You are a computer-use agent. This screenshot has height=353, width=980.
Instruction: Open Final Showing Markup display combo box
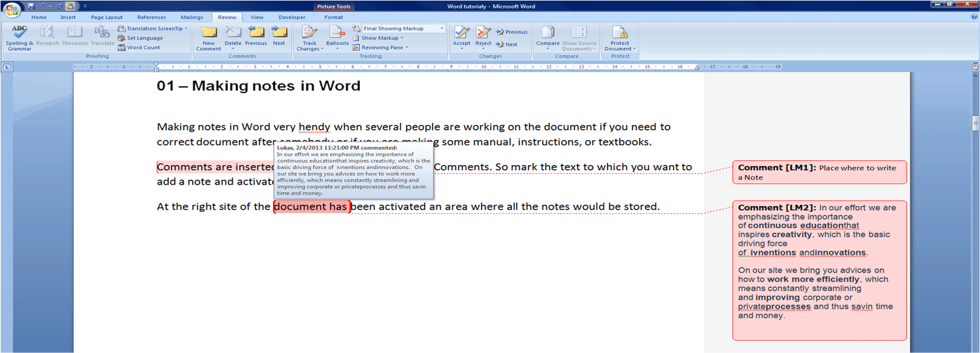[404, 29]
